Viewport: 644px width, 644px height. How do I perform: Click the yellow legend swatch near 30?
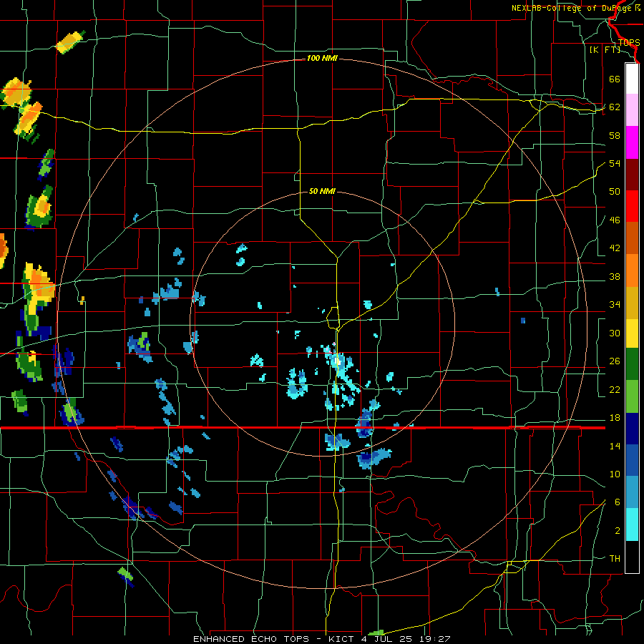(632, 333)
